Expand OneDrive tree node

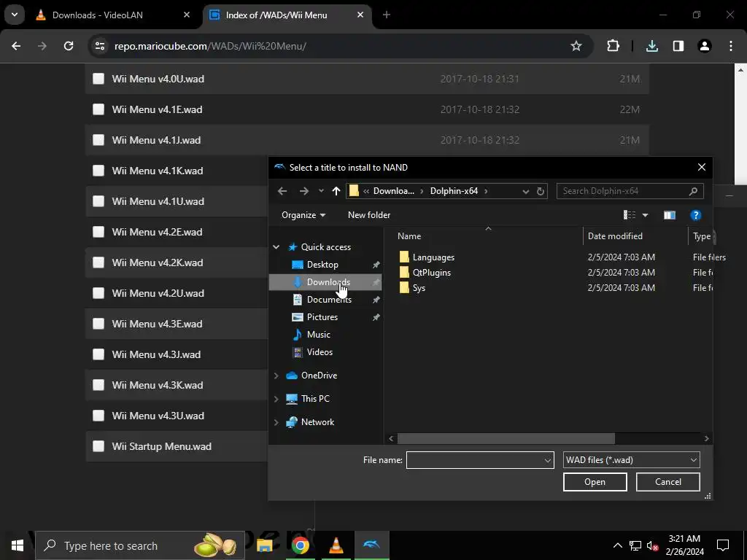click(x=276, y=376)
